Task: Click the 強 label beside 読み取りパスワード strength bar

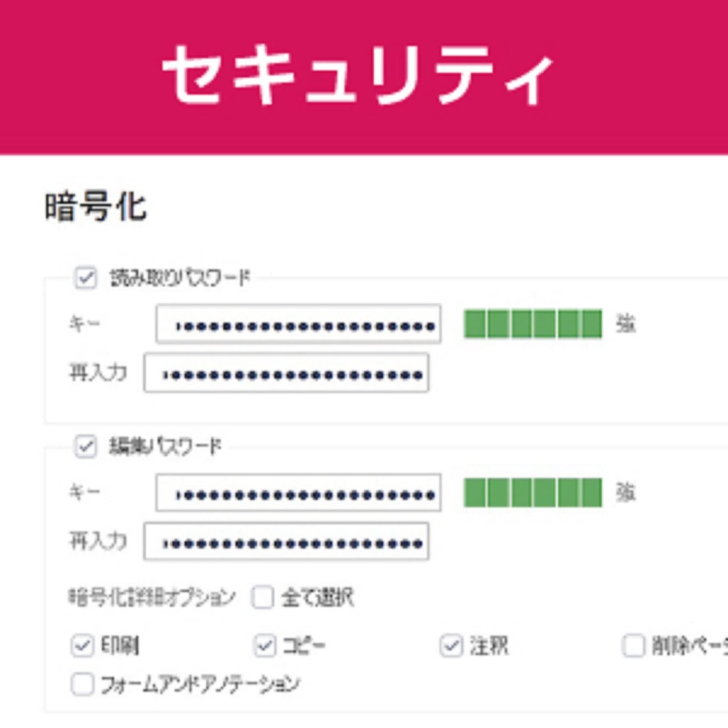Action: tap(626, 324)
